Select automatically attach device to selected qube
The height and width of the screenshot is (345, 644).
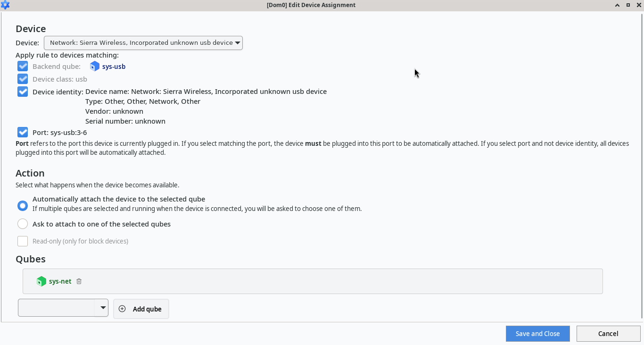tap(22, 205)
